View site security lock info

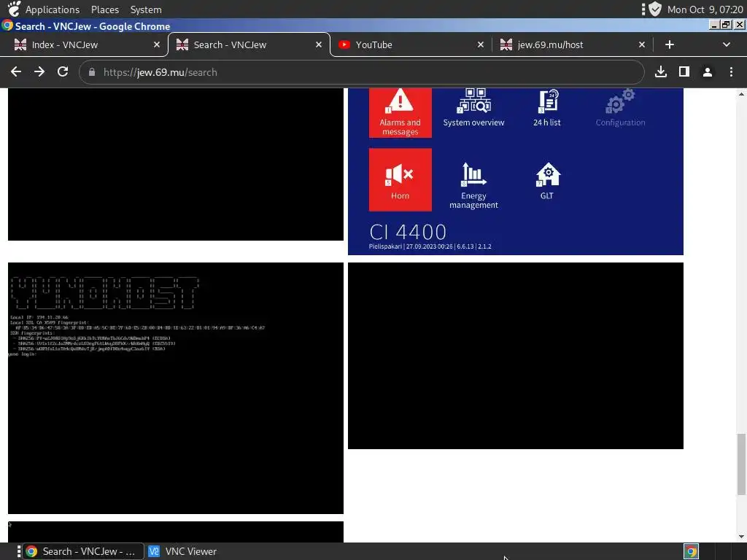click(92, 72)
